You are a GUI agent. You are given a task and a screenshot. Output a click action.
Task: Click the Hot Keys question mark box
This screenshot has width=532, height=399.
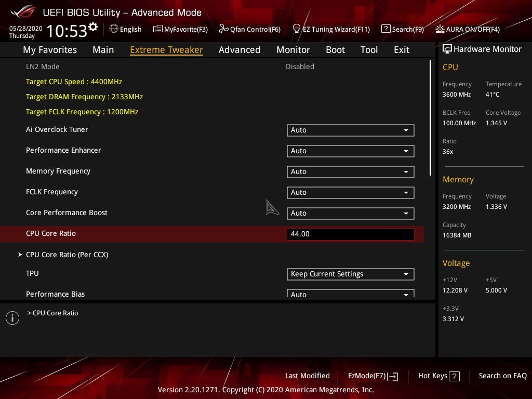(x=454, y=376)
